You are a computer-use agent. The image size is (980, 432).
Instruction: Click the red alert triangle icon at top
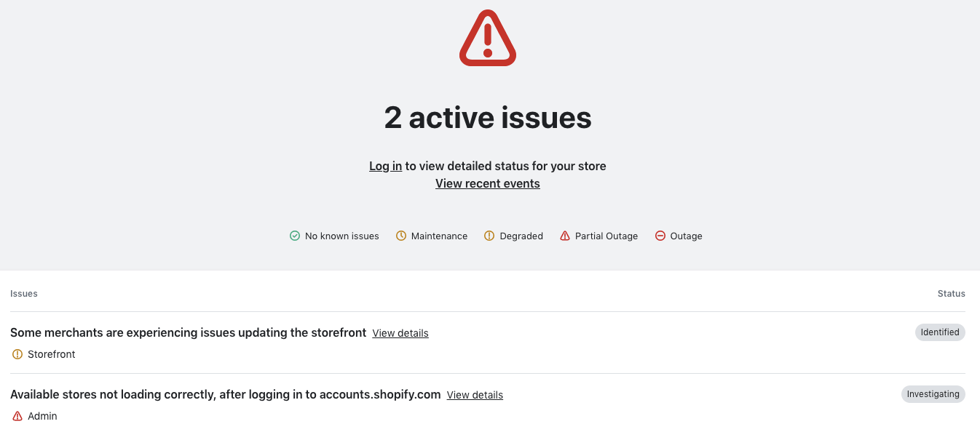(487, 37)
